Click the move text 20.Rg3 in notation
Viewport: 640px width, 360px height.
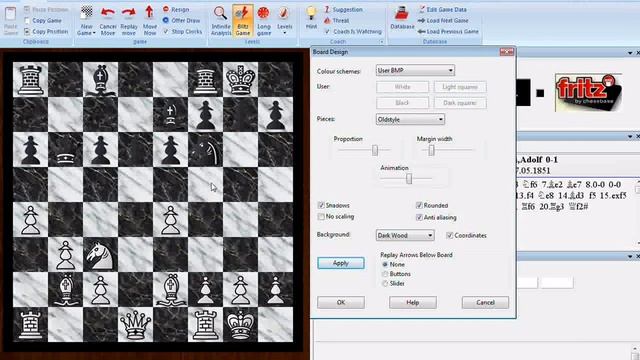(551, 207)
